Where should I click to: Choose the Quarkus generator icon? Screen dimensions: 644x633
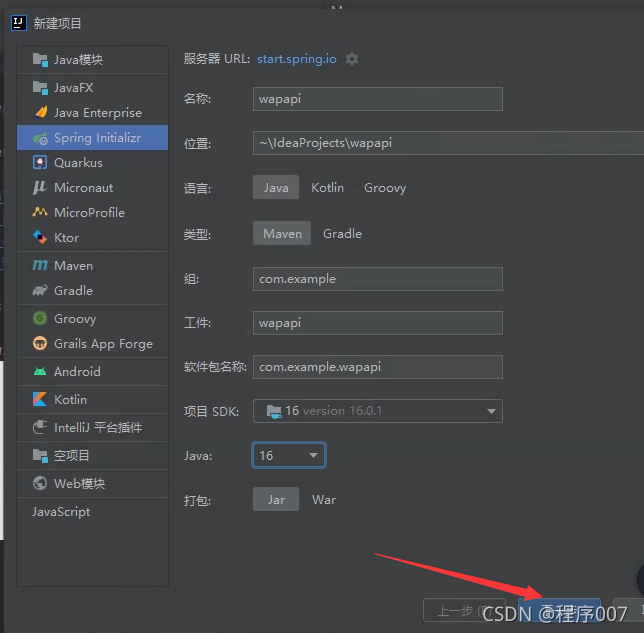[40, 163]
